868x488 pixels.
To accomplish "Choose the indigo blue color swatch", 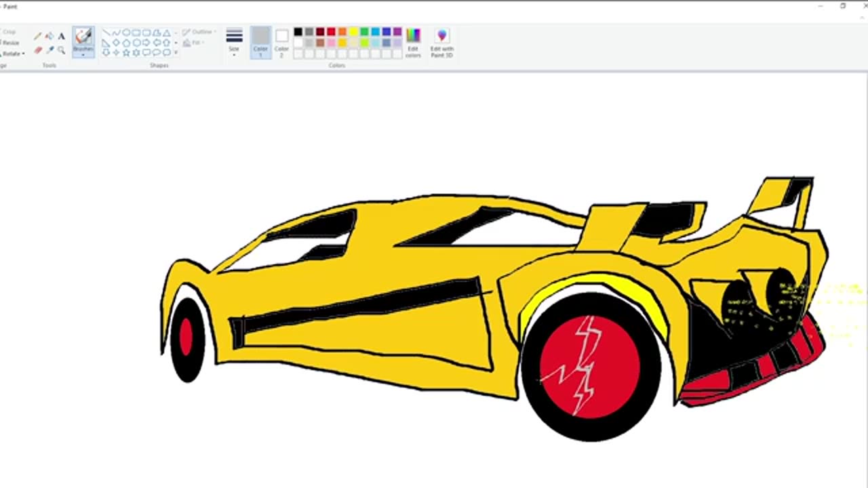I will (x=387, y=32).
